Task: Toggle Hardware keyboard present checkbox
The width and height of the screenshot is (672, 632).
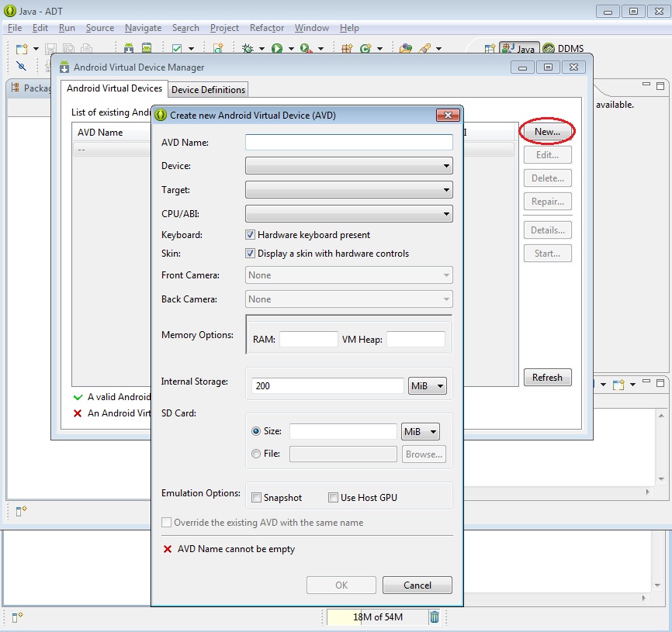Action: (251, 235)
